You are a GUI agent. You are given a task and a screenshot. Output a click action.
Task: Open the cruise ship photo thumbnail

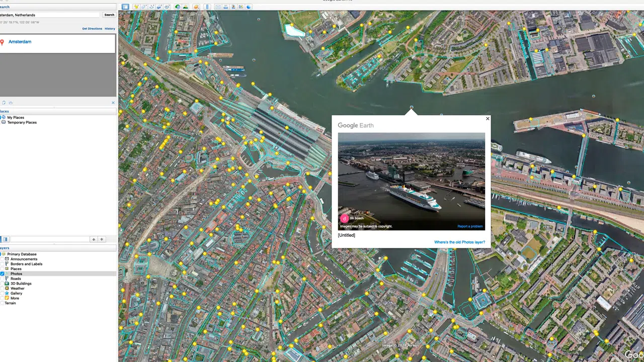[412, 181]
